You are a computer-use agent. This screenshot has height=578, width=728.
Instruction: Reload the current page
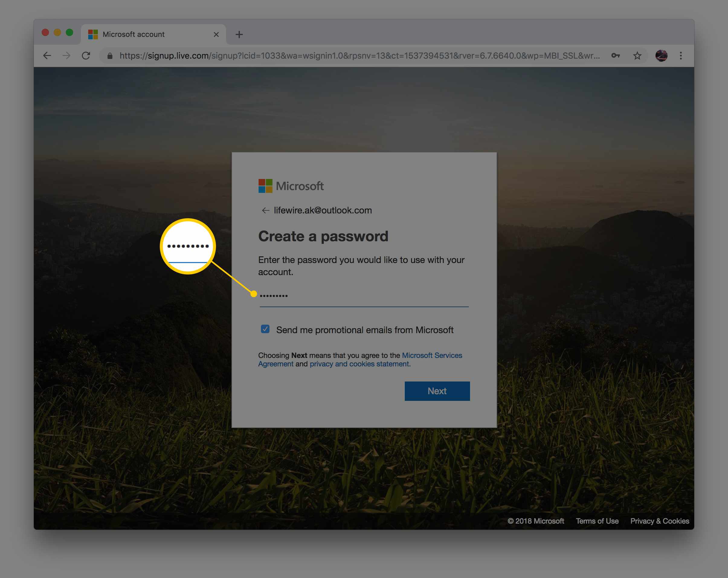coord(86,55)
